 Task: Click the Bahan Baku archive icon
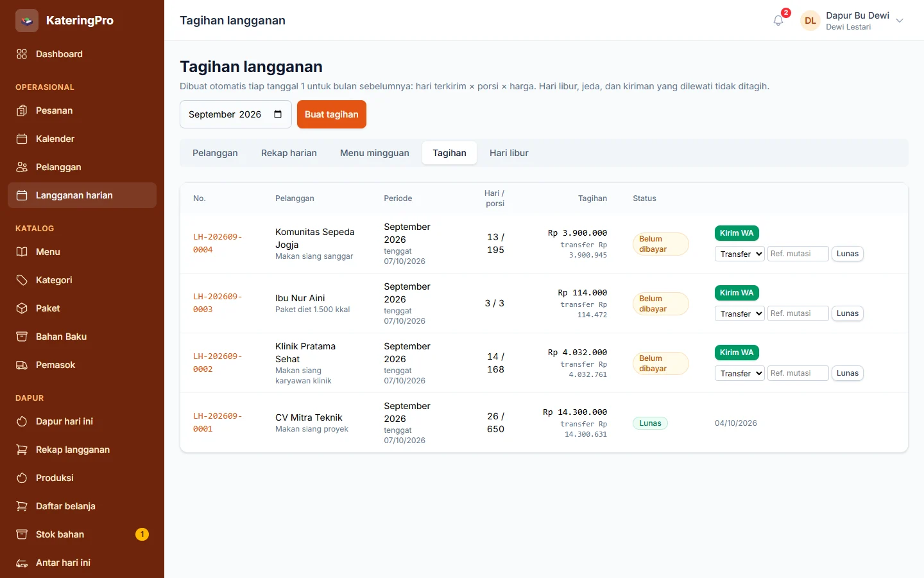pyautogui.click(x=22, y=337)
